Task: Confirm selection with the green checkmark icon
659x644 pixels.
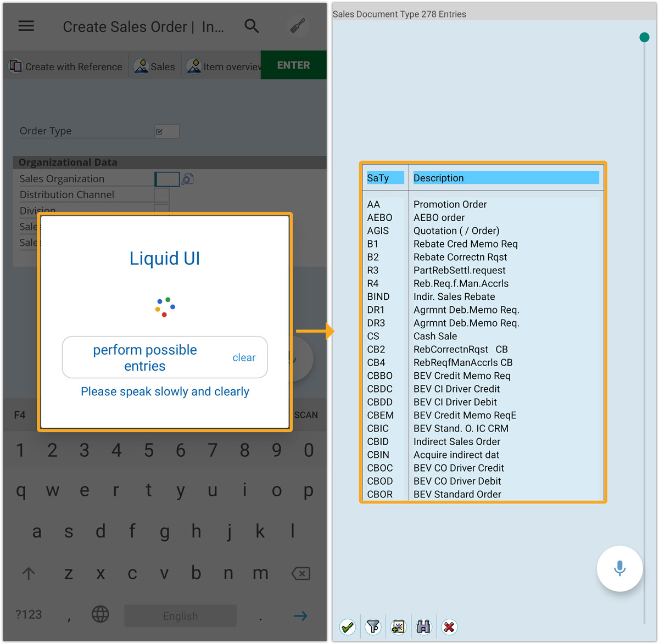Action: pos(347,626)
